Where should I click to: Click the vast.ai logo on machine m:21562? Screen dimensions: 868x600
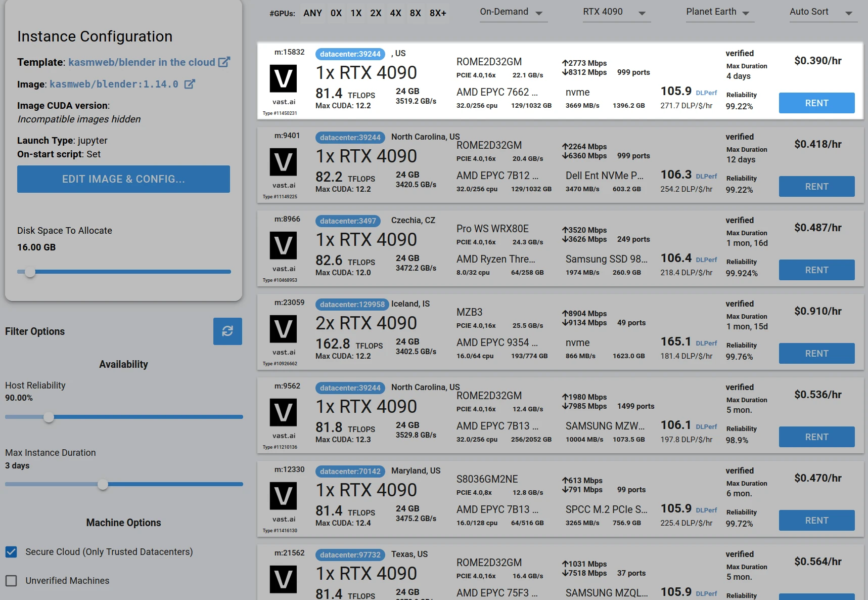pos(283,579)
